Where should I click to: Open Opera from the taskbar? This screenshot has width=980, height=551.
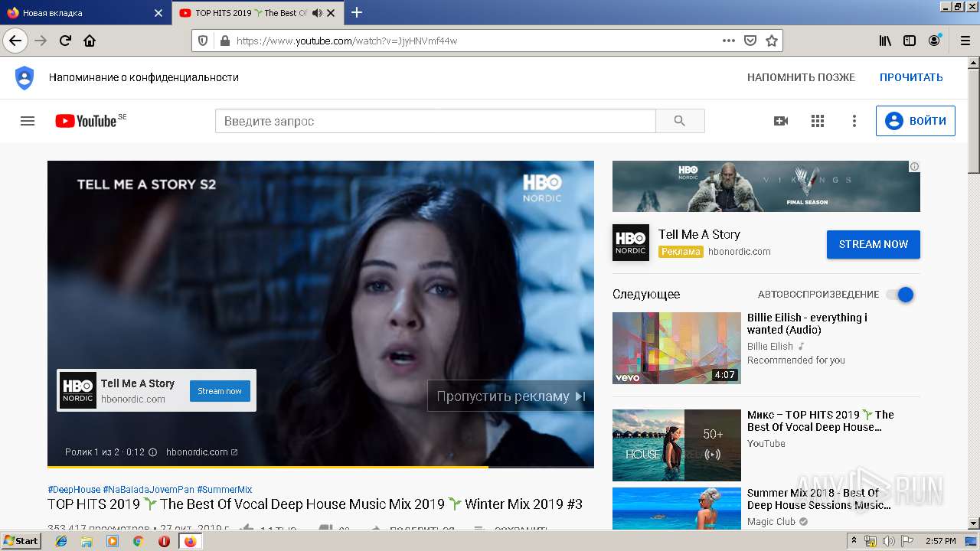coord(164,541)
